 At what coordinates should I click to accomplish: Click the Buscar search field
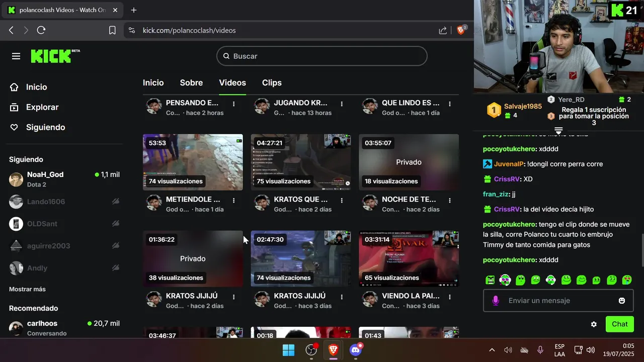[x=322, y=56]
